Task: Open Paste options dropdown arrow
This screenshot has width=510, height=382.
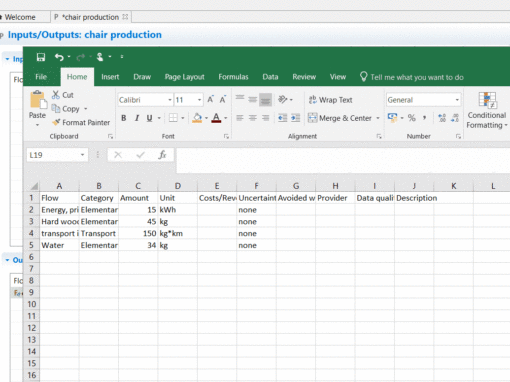Action: 37,125
